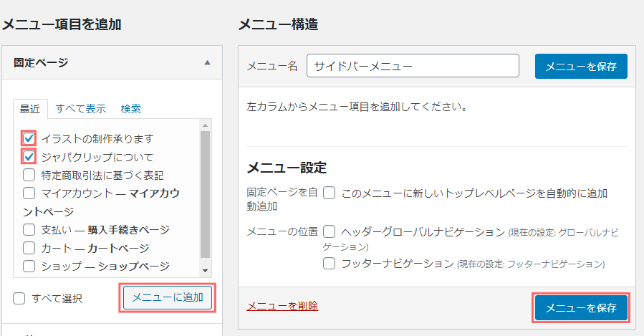The height and width of the screenshot is (336, 644).
Task: Open the すべて表示 tab
Action: click(80, 109)
